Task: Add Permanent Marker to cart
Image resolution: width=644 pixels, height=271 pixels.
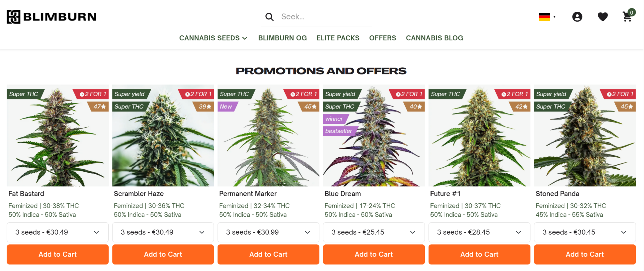Action: click(268, 254)
